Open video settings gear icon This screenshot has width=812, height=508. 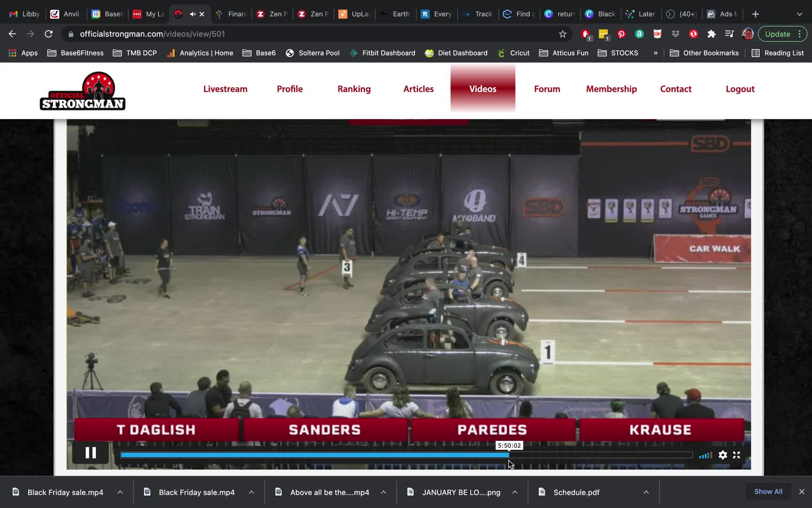[723, 455]
